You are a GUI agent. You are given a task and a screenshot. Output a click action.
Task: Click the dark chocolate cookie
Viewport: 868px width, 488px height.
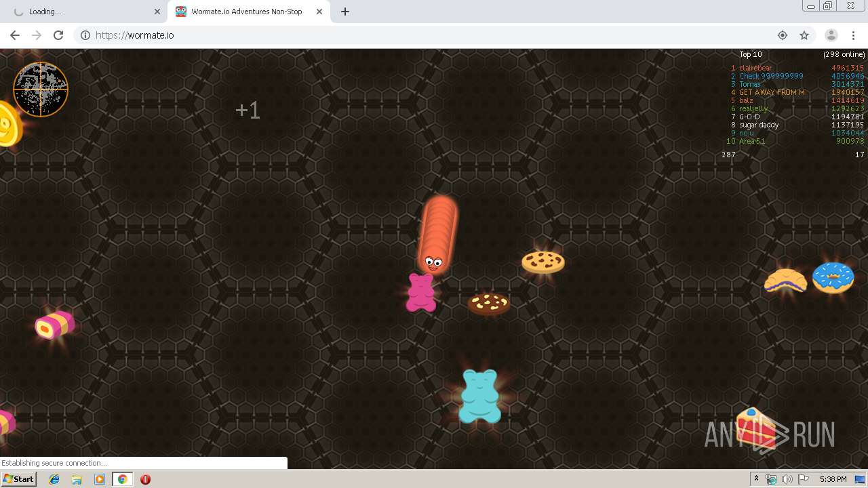point(489,304)
